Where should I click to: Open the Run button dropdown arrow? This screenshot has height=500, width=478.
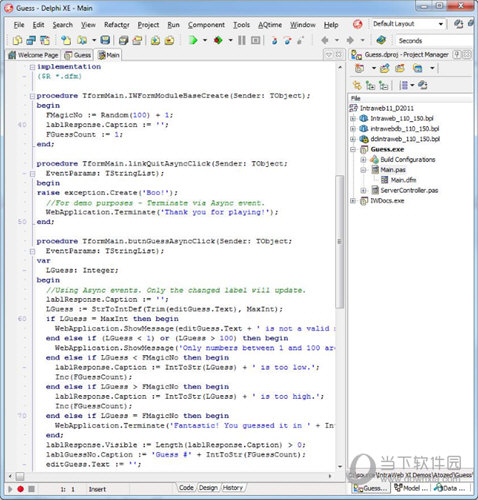coord(205,40)
